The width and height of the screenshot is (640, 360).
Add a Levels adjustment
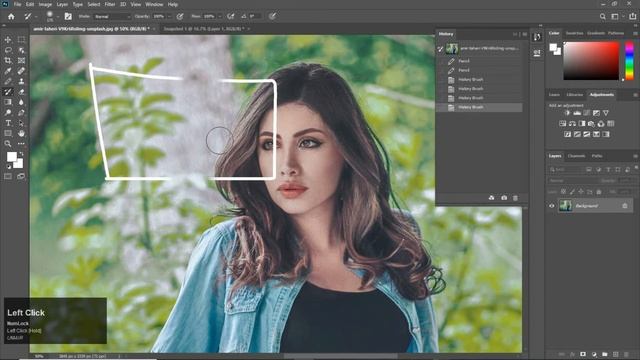577,113
